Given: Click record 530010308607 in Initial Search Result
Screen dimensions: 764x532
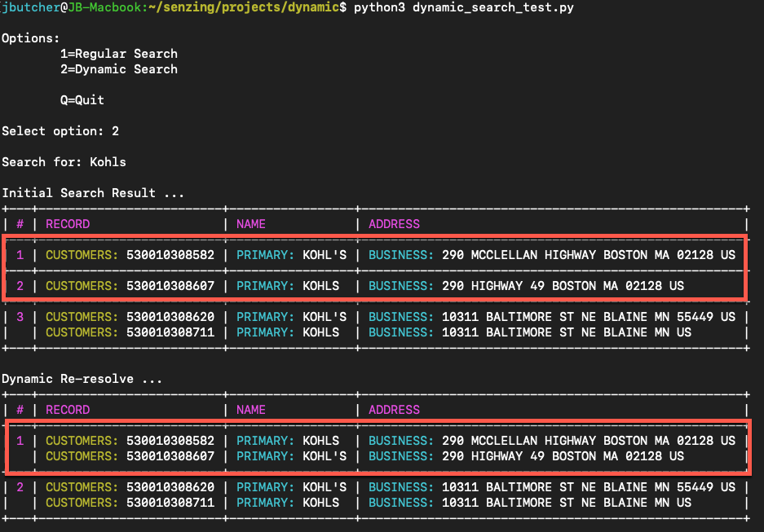Looking at the screenshot, I should click(x=170, y=286).
